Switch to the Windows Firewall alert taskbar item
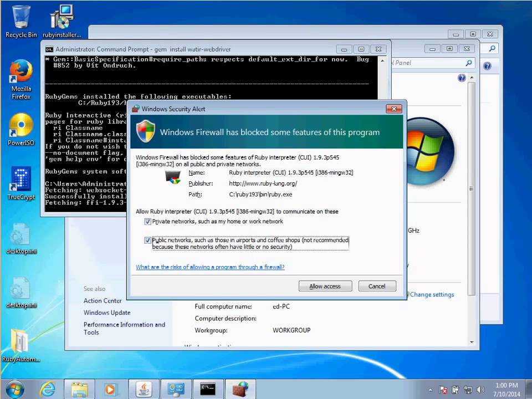 coord(240,389)
